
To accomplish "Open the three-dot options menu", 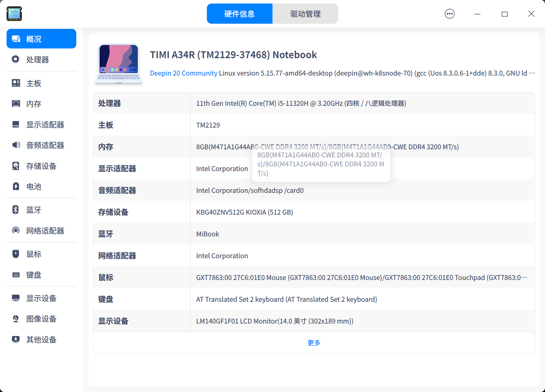I will pos(449,14).
